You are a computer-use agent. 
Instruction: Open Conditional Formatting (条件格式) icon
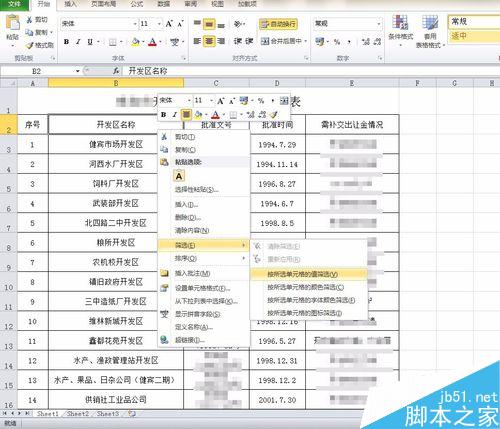point(400,23)
